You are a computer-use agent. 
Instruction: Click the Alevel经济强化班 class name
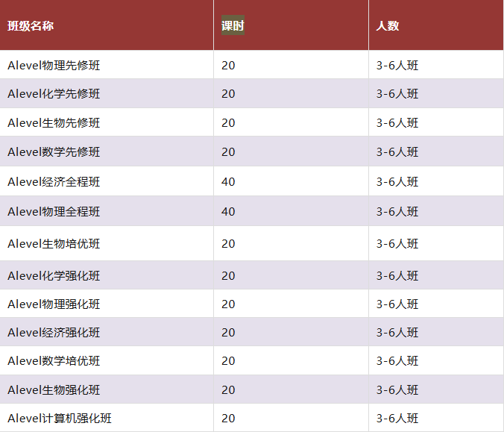pyautogui.click(x=54, y=333)
